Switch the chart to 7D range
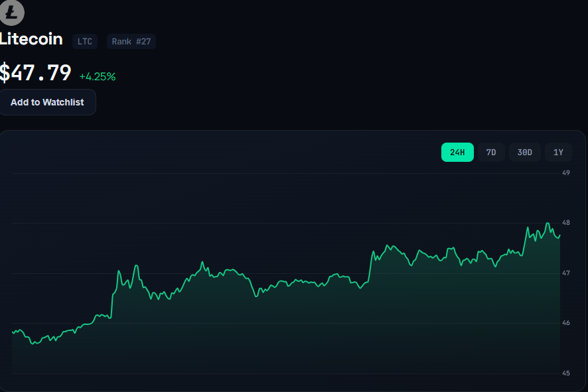 coord(491,152)
